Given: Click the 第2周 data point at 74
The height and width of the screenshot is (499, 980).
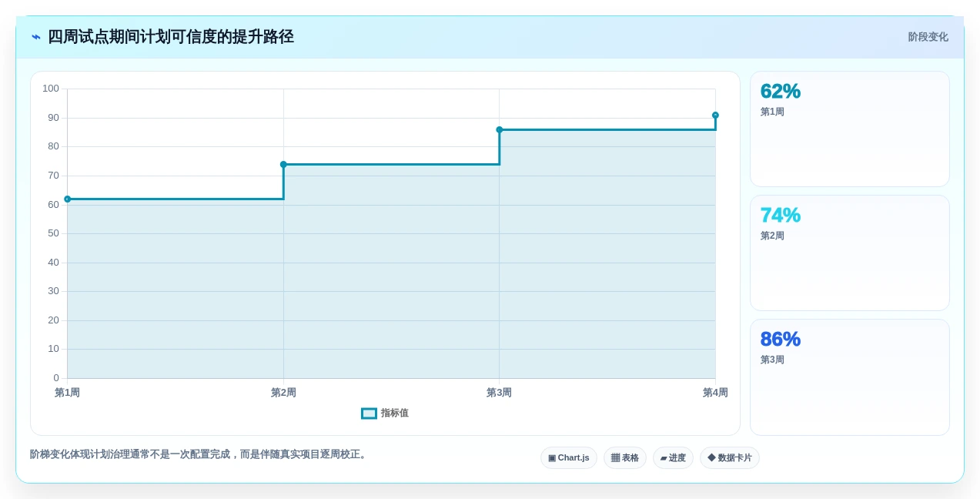Looking at the screenshot, I should (x=283, y=165).
